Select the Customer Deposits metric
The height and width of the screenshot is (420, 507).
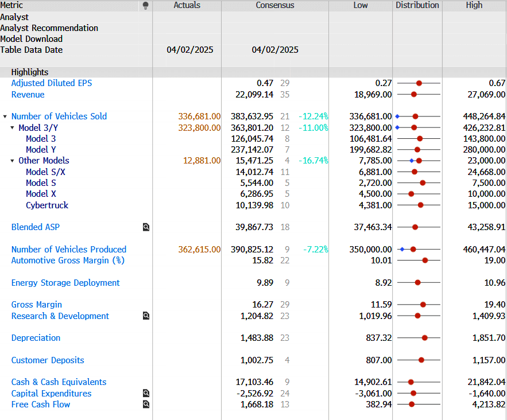[48, 360]
